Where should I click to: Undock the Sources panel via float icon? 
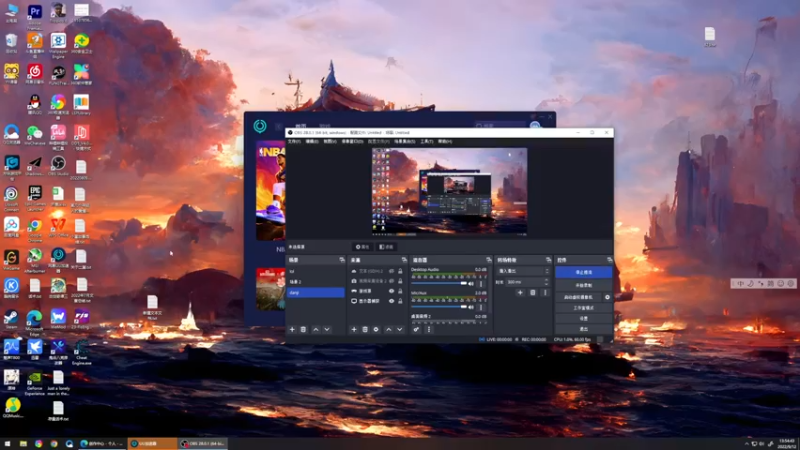tap(404, 260)
